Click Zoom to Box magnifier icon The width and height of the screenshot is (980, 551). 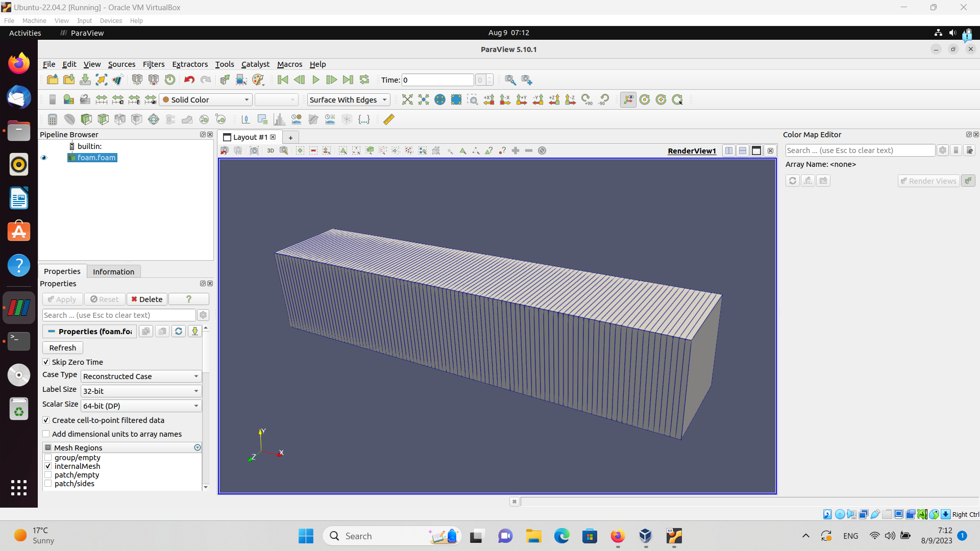pos(473,100)
